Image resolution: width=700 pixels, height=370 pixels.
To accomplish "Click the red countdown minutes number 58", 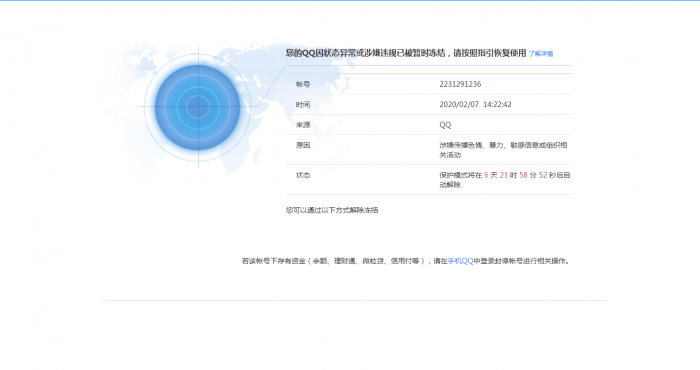I will [x=523, y=175].
